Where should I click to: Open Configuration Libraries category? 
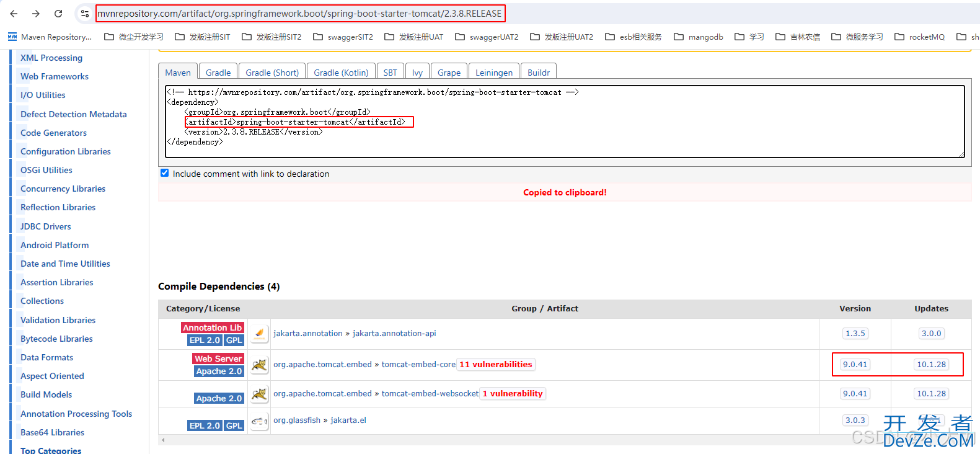(66, 151)
